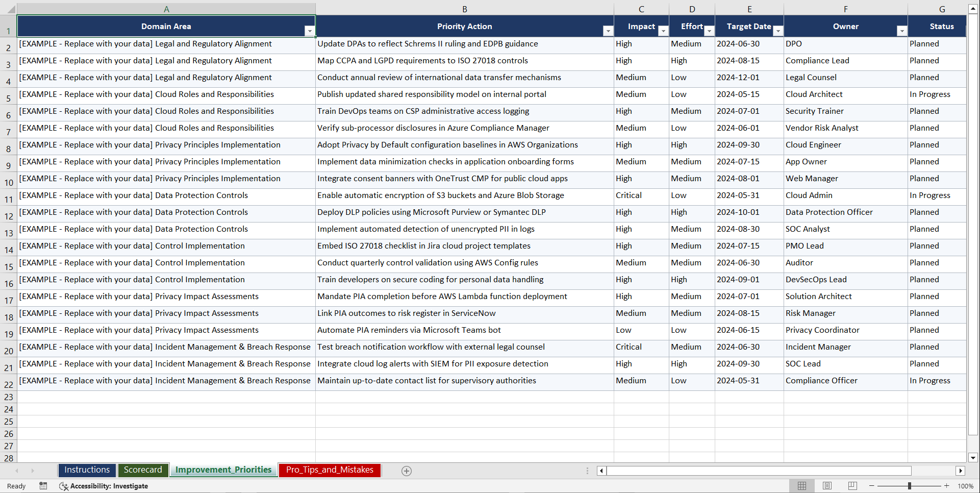
Task: Click the 100% zoom level button
Action: [x=966, y=486]
